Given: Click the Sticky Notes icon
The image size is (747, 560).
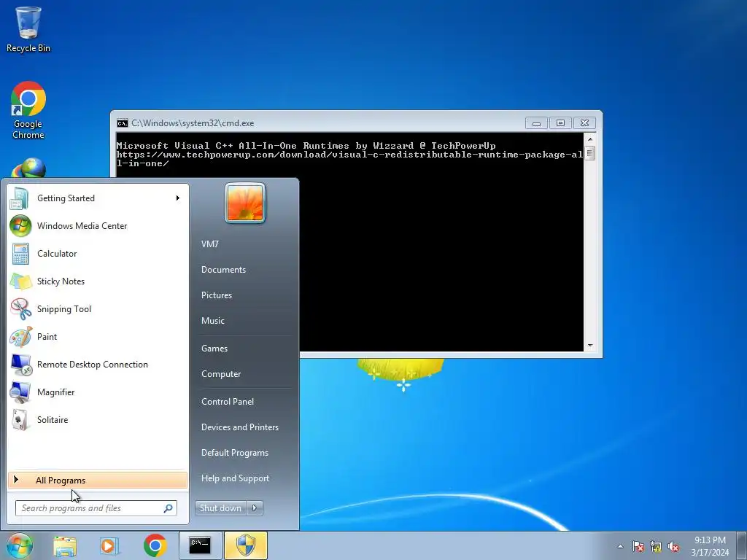Looking at the screenshot, I should (21, 281).
